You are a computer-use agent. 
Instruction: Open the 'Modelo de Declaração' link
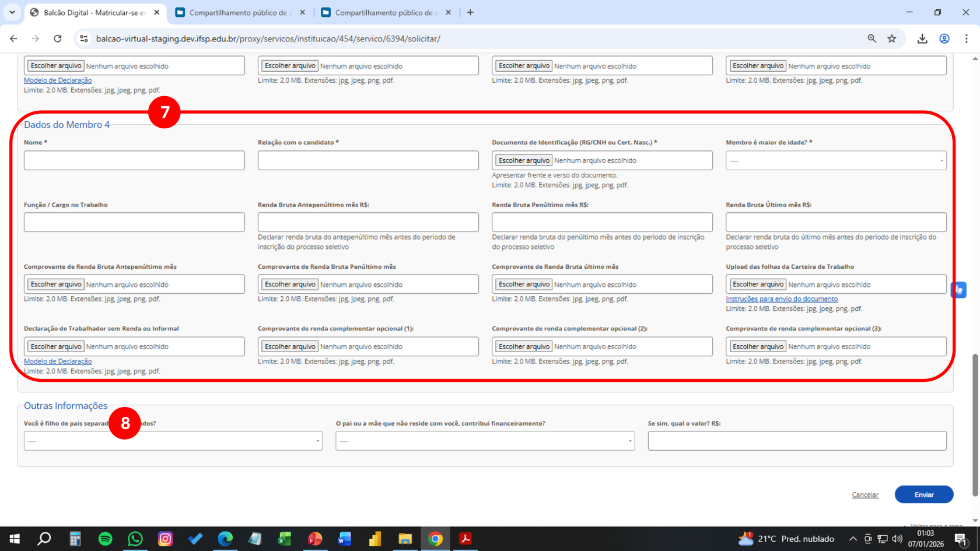pyautogui.click(x=57, y=361)
